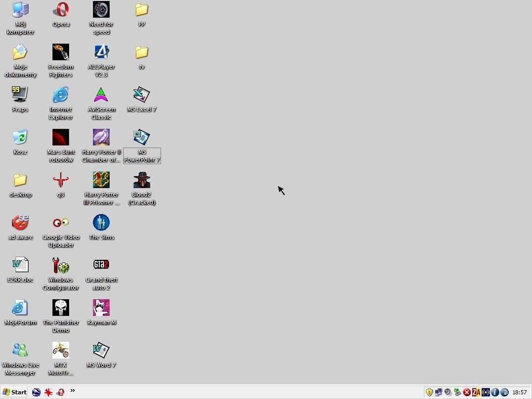
Task: Click the blue info tray icon
Action: (x=495, y=392)
